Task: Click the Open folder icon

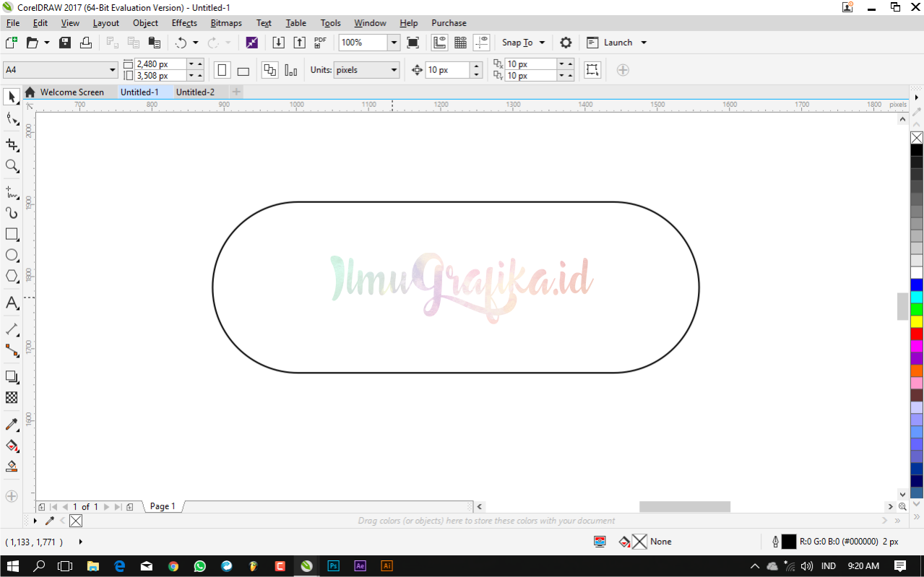Action: (x=32, y=43)
